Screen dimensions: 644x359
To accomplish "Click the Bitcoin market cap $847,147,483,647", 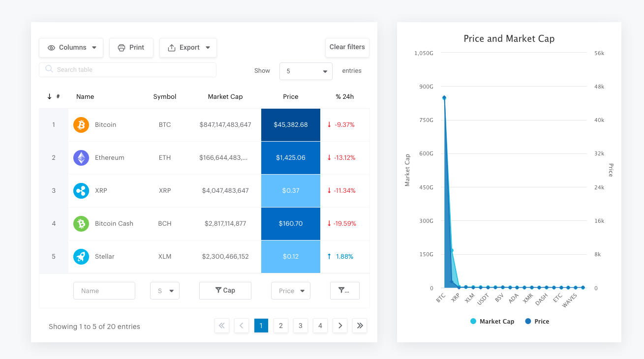I will pos(225,125).
